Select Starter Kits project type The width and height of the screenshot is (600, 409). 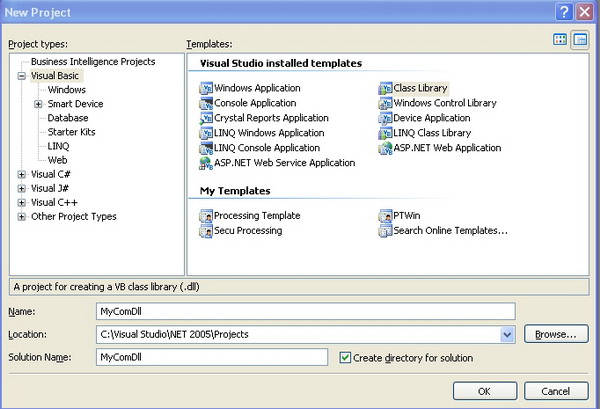(x=71, y=132)
